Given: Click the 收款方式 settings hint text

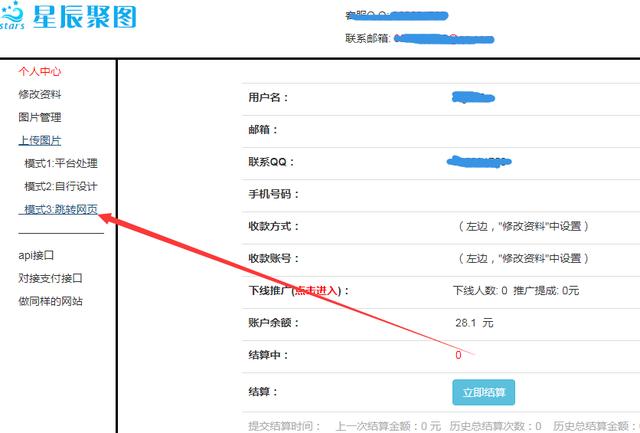Looking at the screenshot, I should point(523,226).
